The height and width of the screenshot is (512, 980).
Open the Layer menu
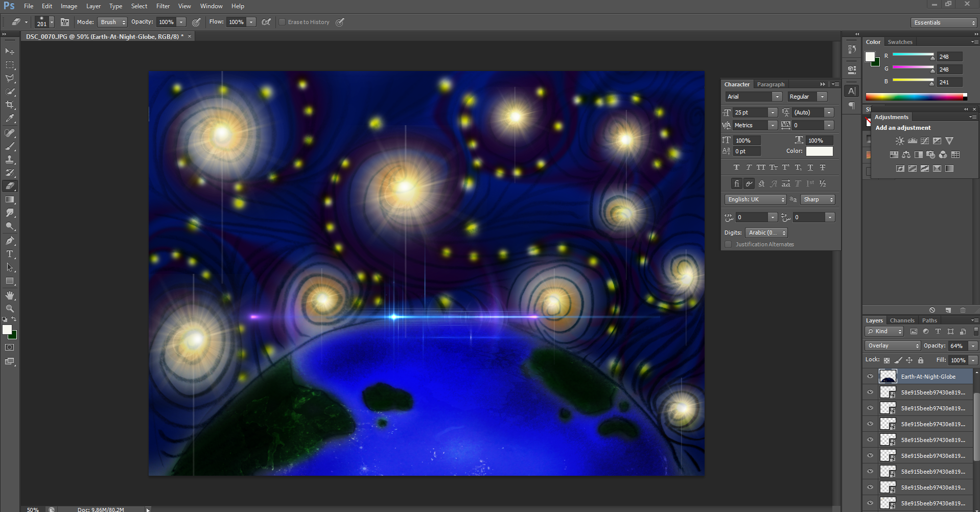(93, 6)
